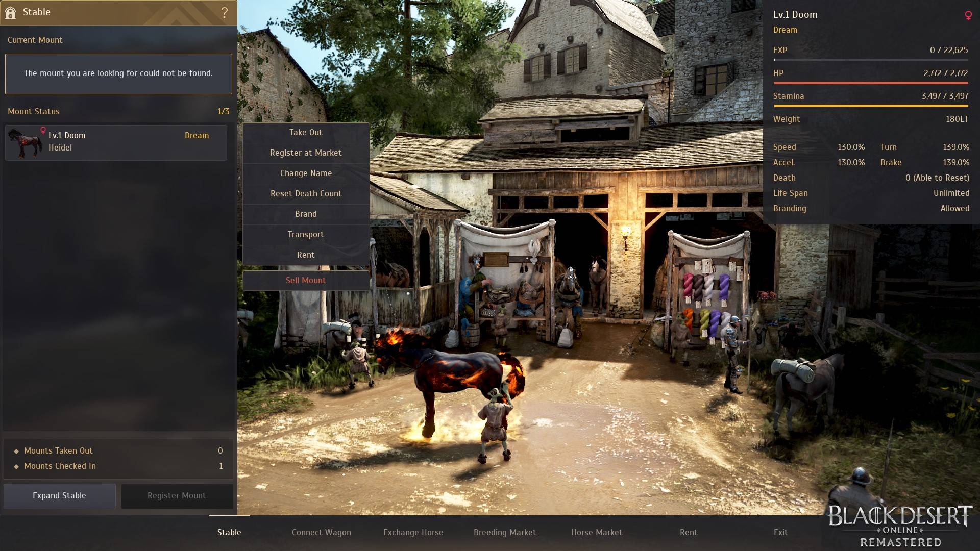Expand the Mount Status section
Image resolution: width=980 pixels, height=551 pixels.
[x=33, y=111]
